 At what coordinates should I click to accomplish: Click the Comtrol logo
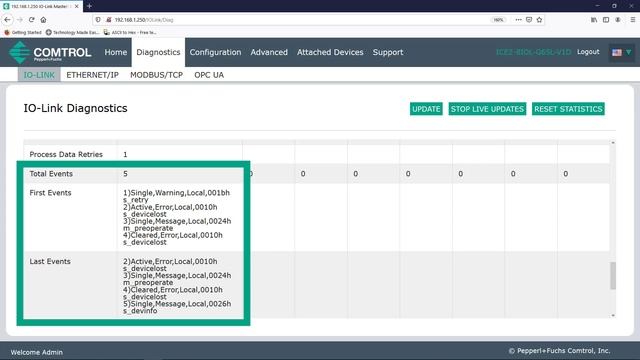tap(50, 53)
